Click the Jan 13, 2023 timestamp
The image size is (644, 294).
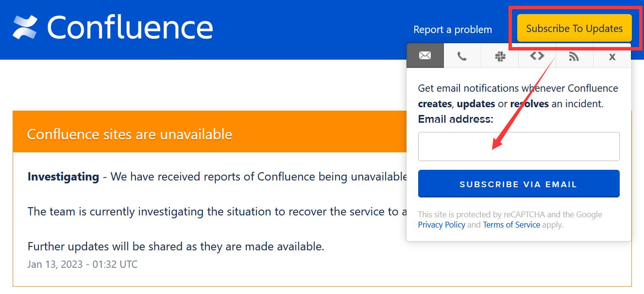82,264
